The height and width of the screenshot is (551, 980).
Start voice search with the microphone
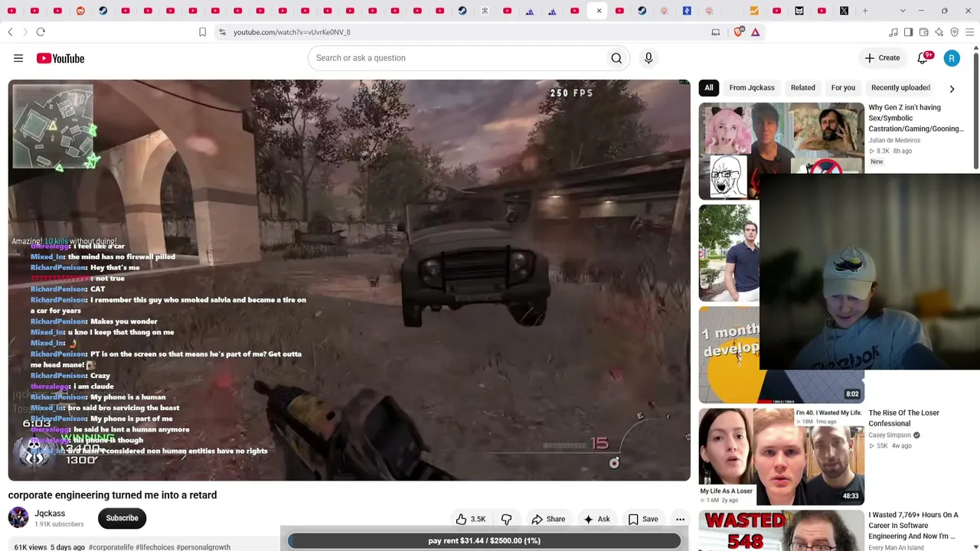(648, 58)
